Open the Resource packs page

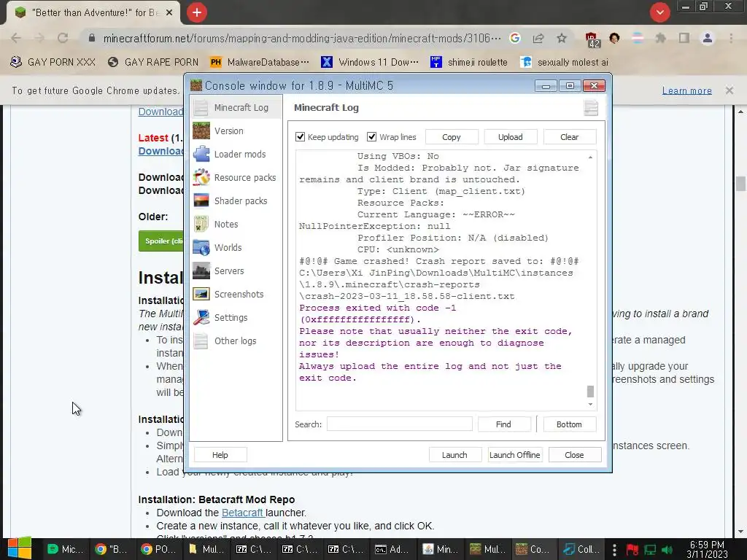pos(236,178)
